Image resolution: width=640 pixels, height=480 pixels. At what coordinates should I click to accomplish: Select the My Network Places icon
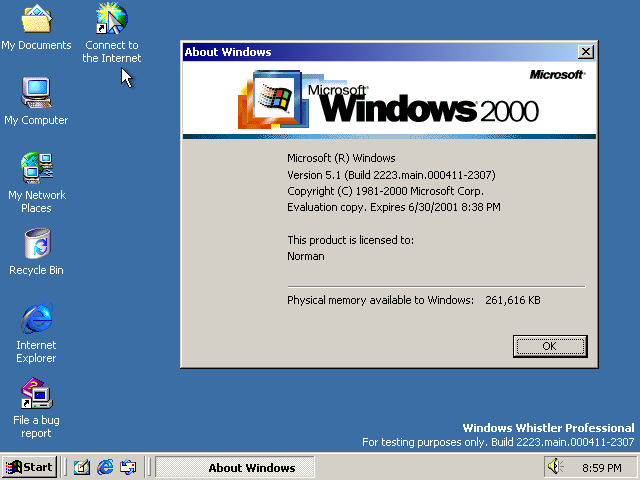pyautogui.click(x=36, y=168)
